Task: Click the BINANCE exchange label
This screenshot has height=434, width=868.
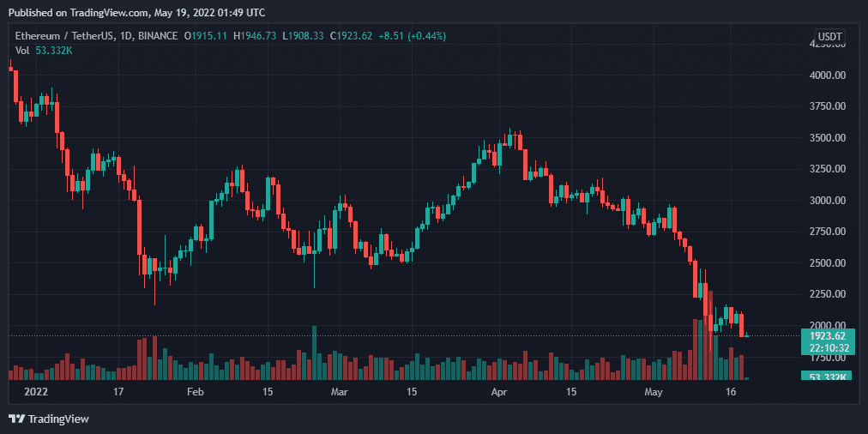Action: [160, 36]
